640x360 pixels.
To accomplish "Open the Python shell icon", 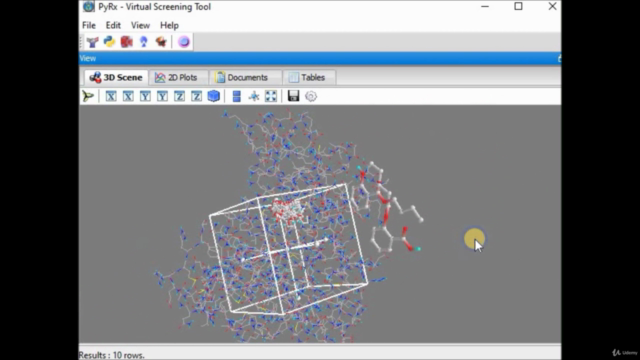I will click(109, 42).
